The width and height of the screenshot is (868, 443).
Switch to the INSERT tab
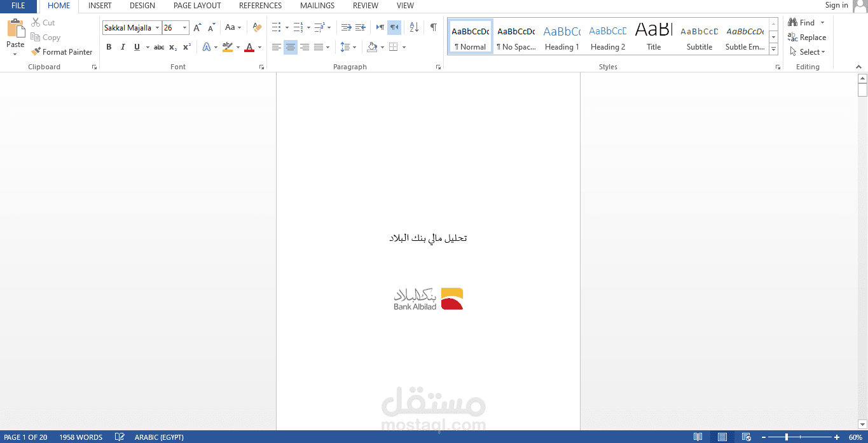100,6
